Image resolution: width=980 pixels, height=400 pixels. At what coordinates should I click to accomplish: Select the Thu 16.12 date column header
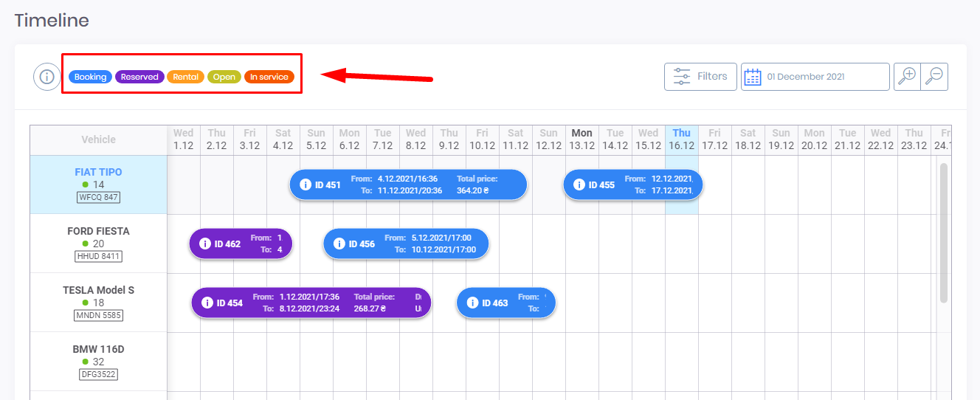click(682, 139)
